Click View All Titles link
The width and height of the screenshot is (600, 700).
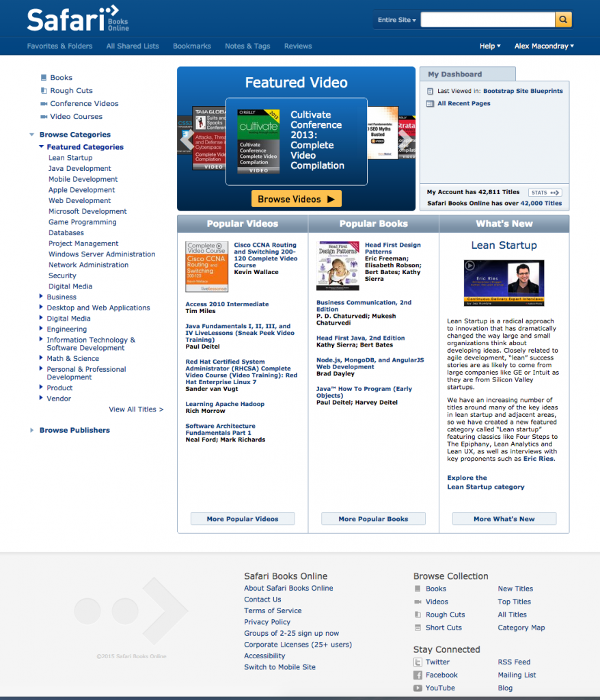[136, 409]
